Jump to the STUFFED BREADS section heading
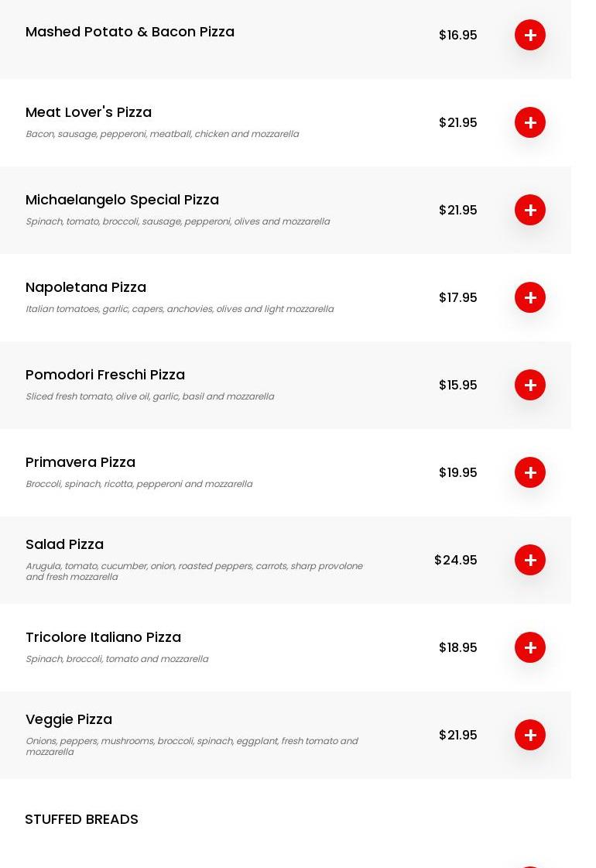 (x=81, y=819)
